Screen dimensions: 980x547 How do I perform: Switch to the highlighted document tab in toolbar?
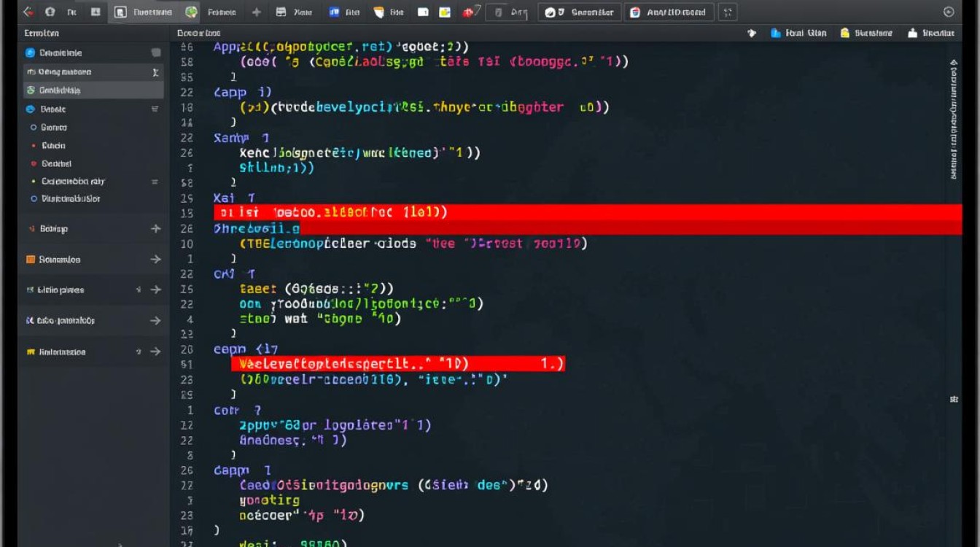pyautogui.click(x=144, y=12)
